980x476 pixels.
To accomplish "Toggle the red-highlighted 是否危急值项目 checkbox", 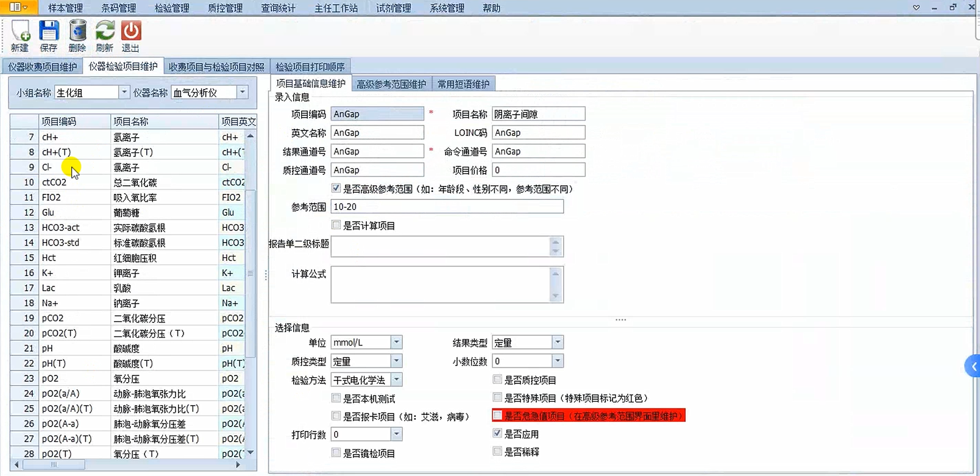I will [497, 416].
